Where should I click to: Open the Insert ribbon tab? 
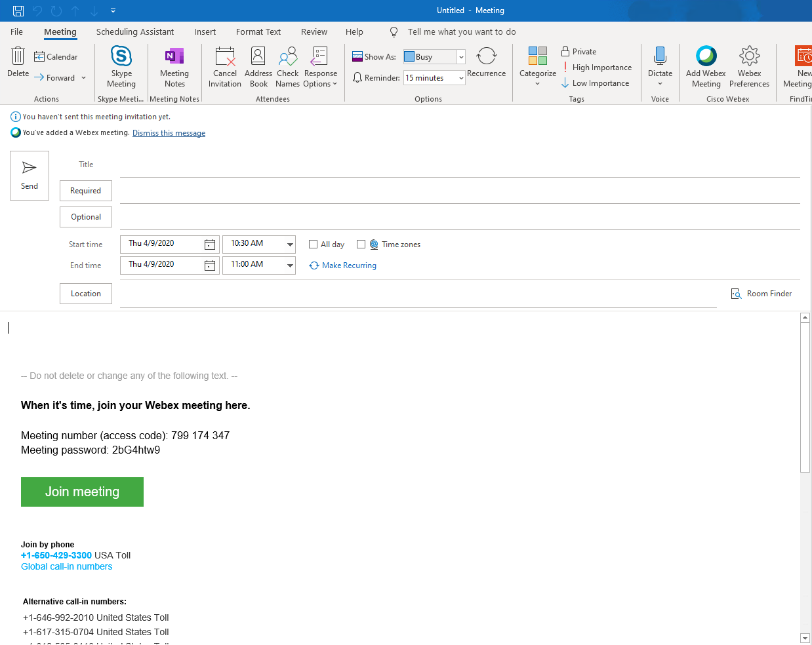point(205,32)
